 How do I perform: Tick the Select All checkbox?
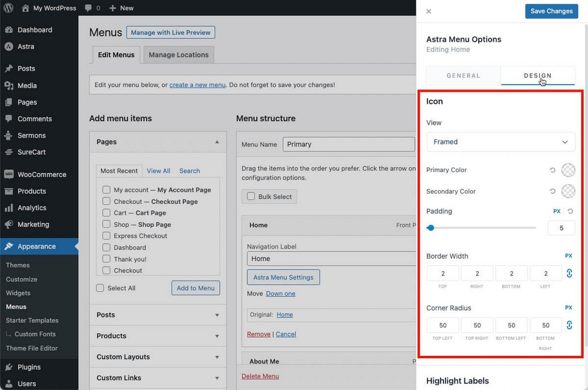coord(100,288)
